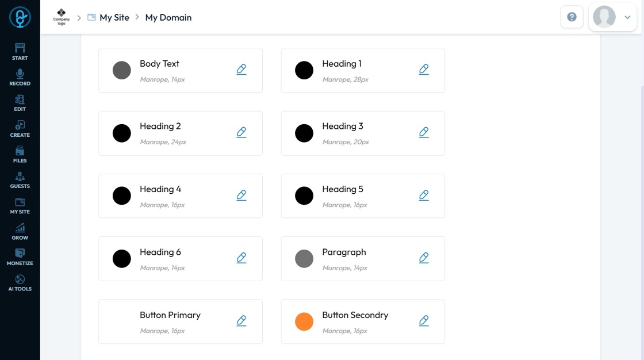Viewport: 644px width, 360px height.
Task: Open the Edit section in sidebar
Action: 20,103
